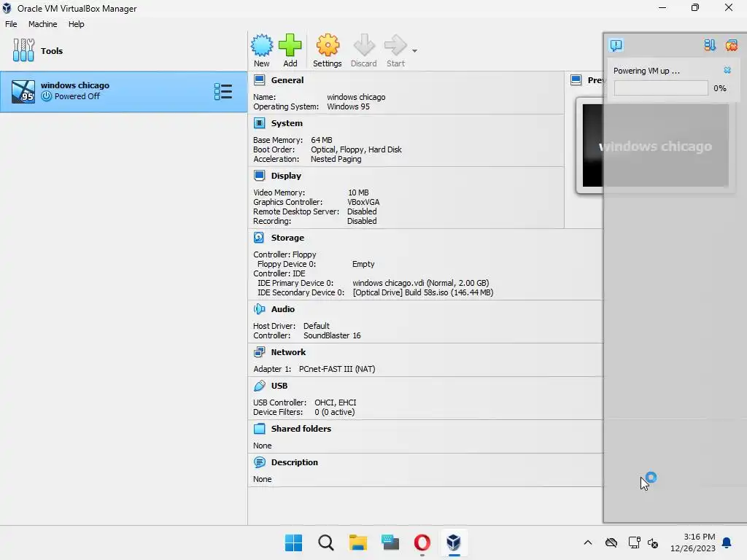The height and width of the screenshot is (560, 747).
Task: Open the Machine menu
Action: tap(42, 24)
